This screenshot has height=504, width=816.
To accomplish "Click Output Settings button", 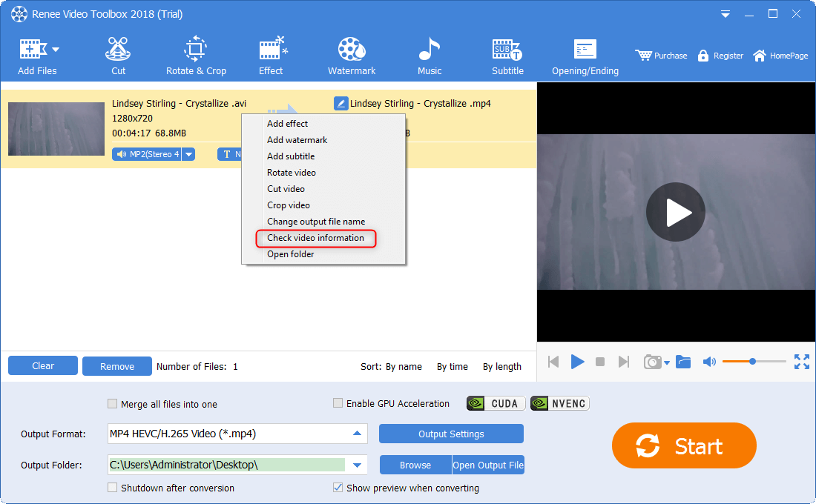I will [451, 434].
